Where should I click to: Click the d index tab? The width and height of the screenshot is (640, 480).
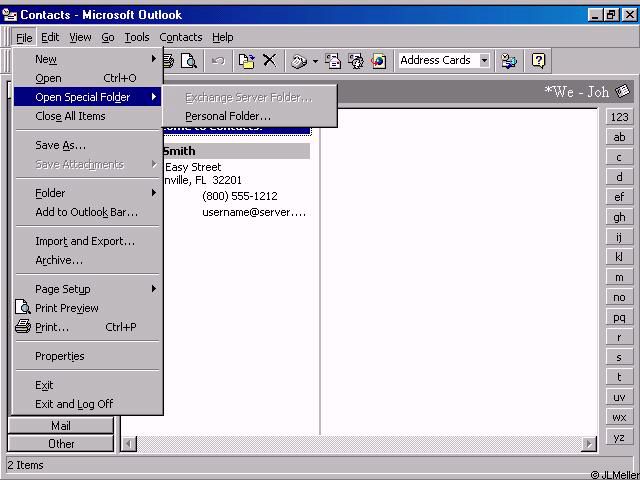click(x=619, y=177)
